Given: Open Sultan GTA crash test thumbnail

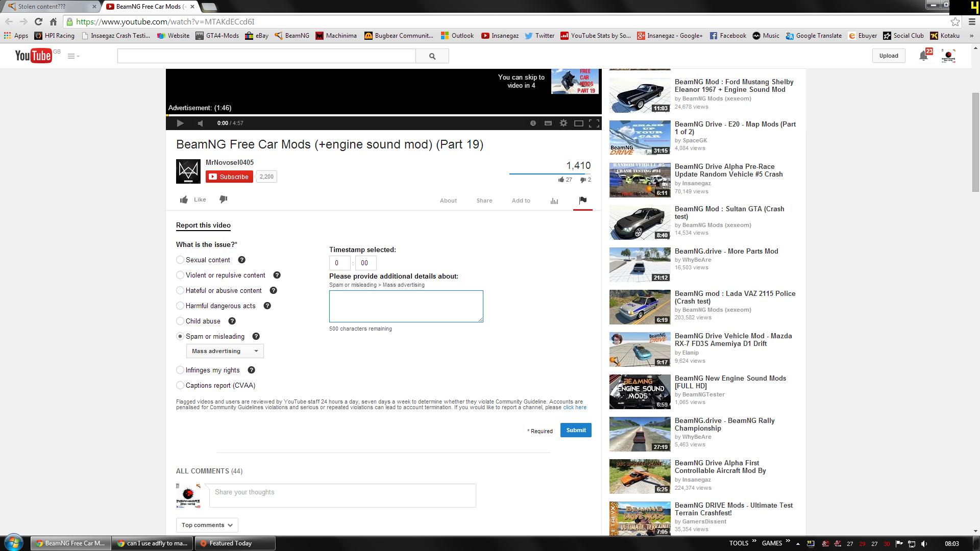Looking at the screenshot, I should click(x=640, y=222).
